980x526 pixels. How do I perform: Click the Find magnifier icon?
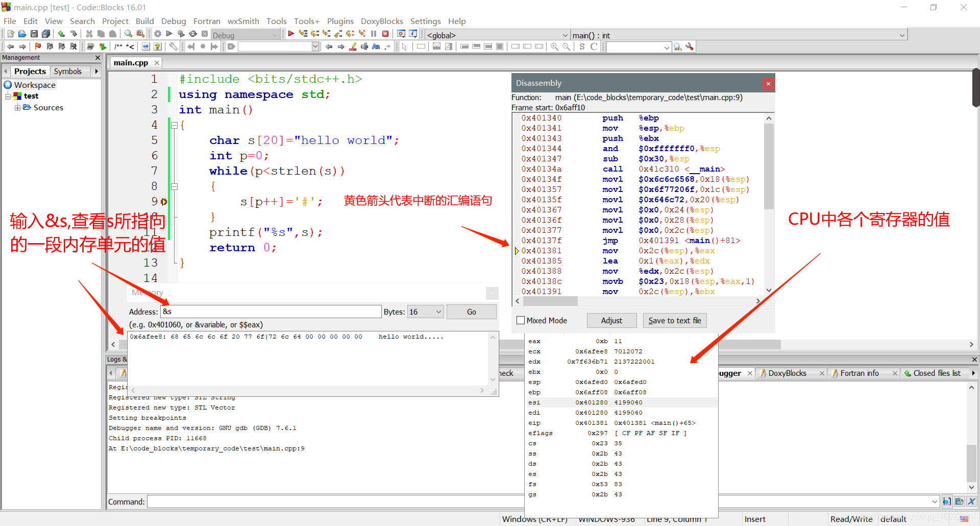128,34
